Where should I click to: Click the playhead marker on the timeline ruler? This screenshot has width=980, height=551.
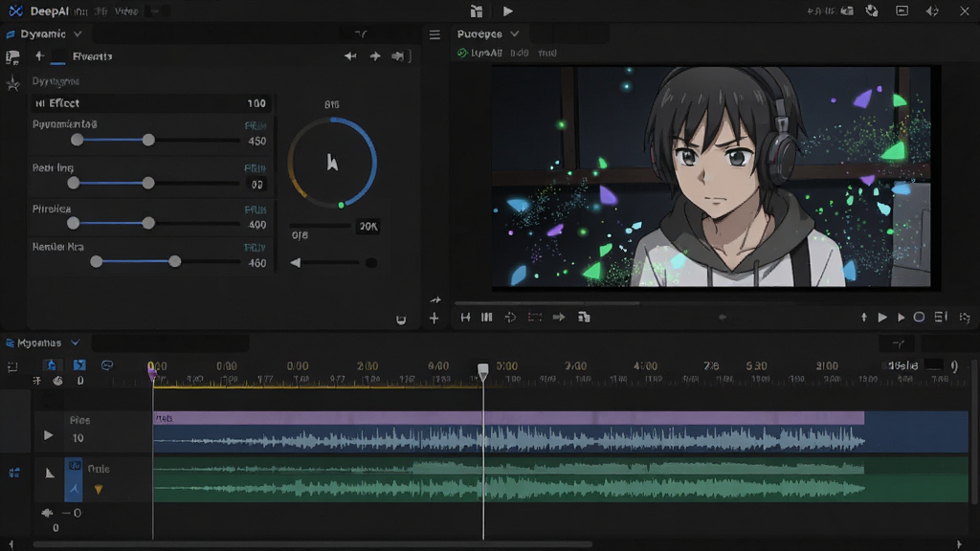(482, 371)
